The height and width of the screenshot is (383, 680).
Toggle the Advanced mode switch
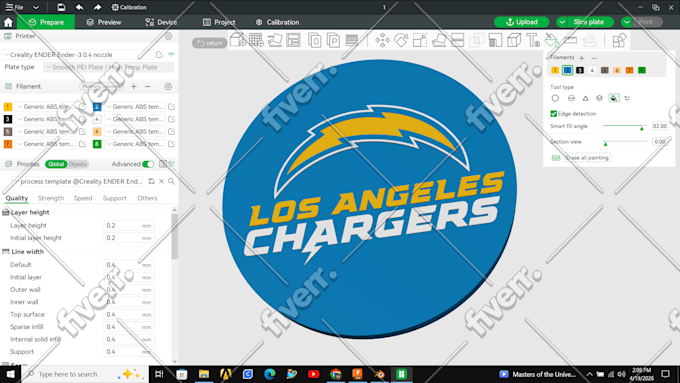tap(148, 164)
